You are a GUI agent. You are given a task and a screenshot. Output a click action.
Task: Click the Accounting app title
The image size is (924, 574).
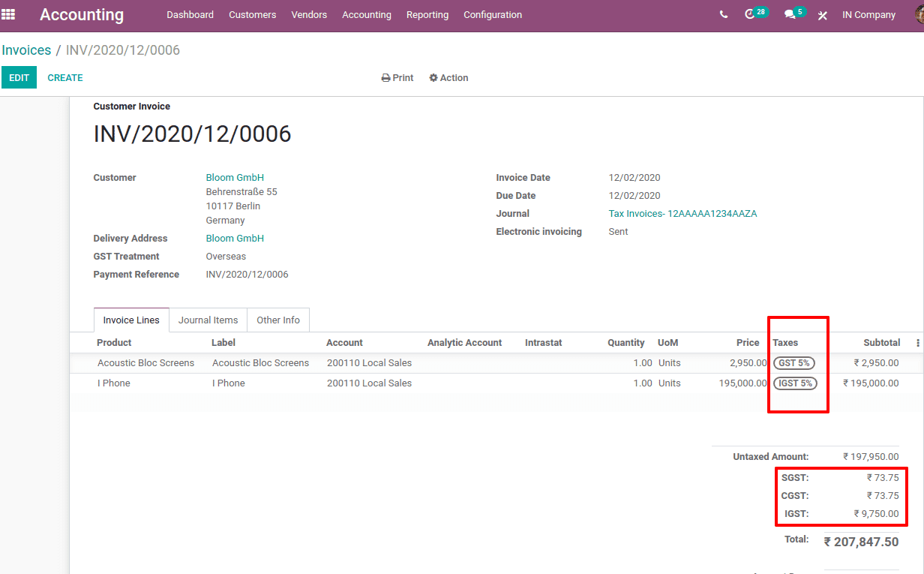click(82, 14)
